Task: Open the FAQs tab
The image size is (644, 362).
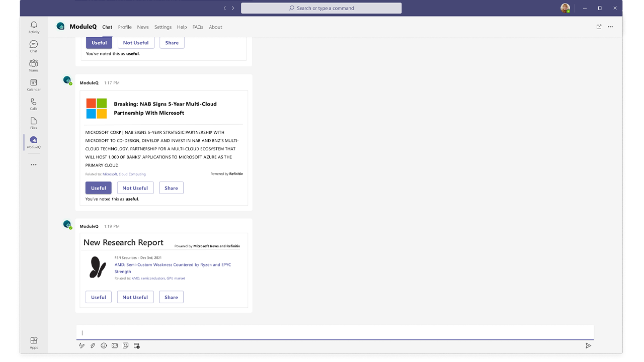Action: 198,27
